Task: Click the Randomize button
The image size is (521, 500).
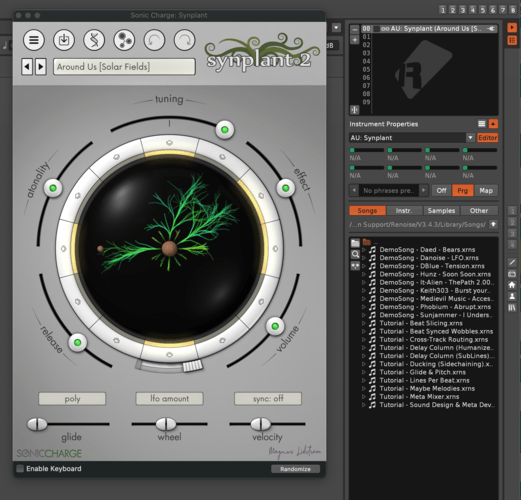Action: (x=295, y=469)
